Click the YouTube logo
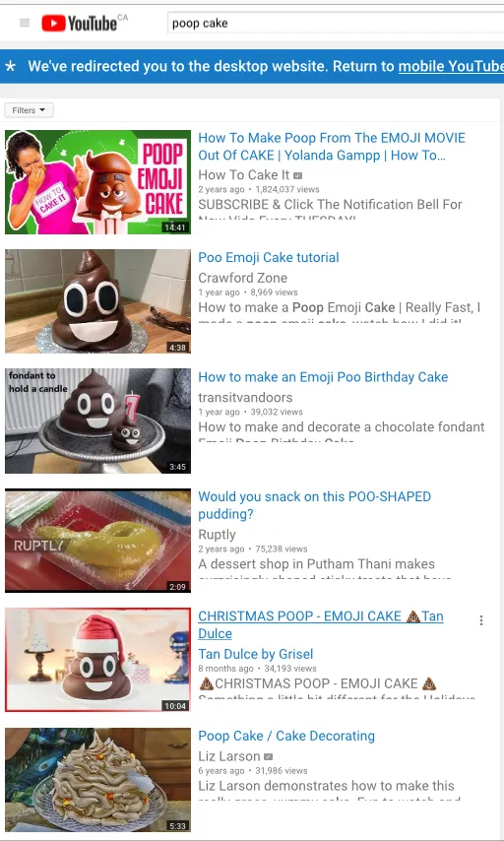504x841 pixels. pos(80,23)
